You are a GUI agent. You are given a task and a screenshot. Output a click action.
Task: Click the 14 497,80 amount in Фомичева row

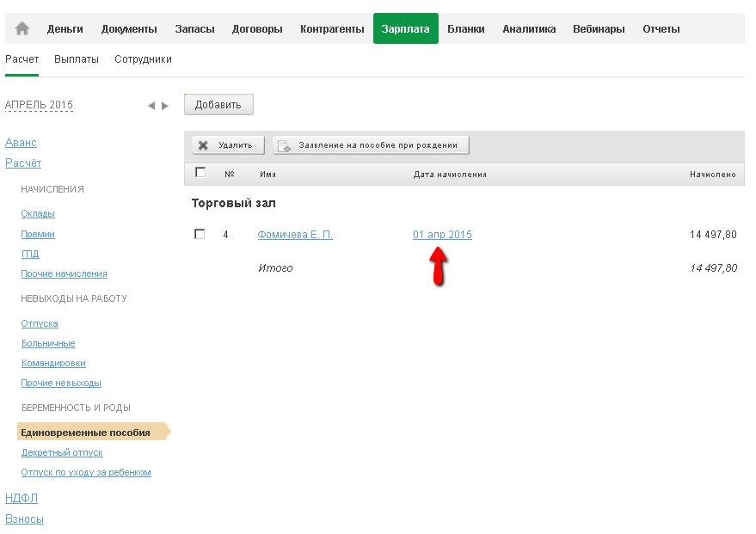713,234
